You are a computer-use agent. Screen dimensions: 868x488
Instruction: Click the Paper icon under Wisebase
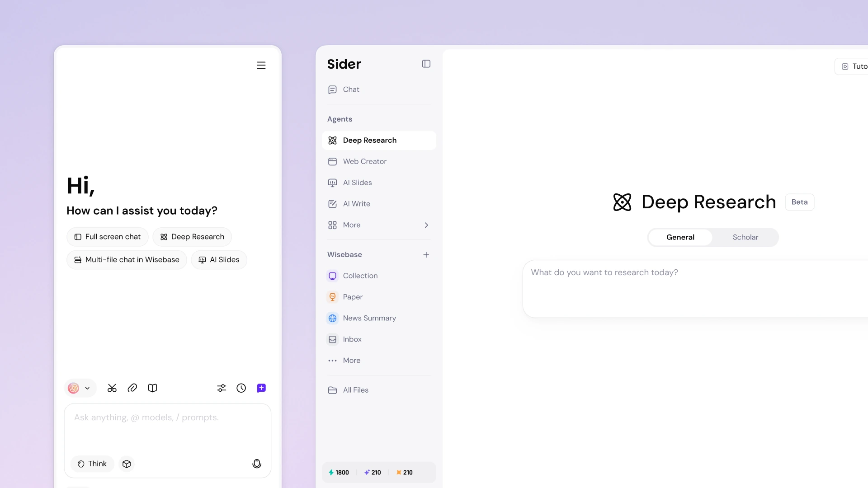pyautogui.click(x=333, y=297)
